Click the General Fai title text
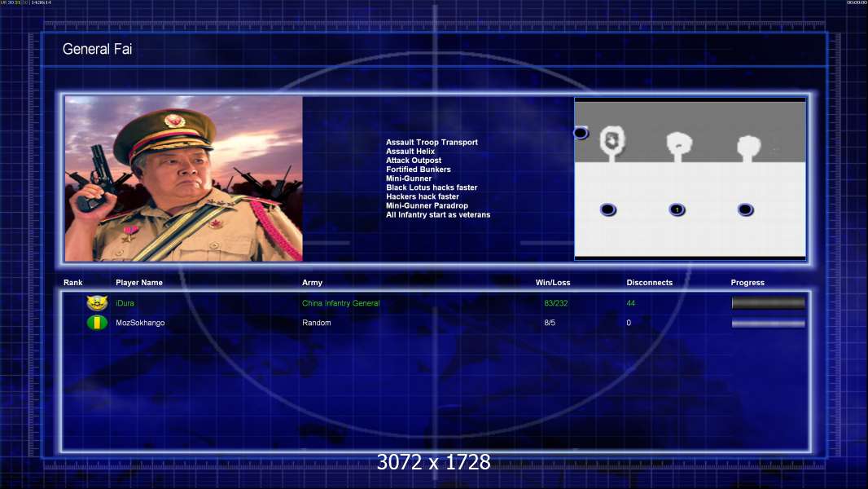 [x=98, y=49]
